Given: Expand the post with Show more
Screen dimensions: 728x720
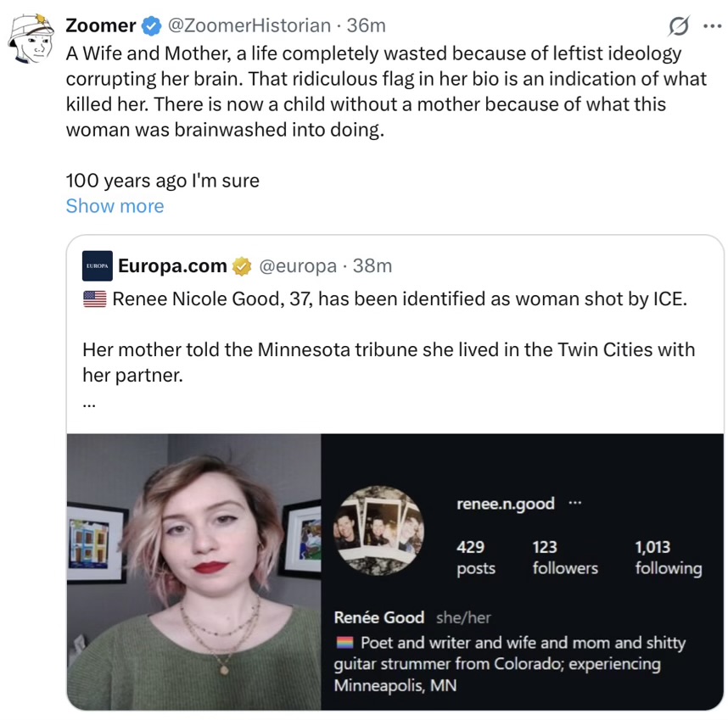Looking at the screenshot, I should click(115, 206).
